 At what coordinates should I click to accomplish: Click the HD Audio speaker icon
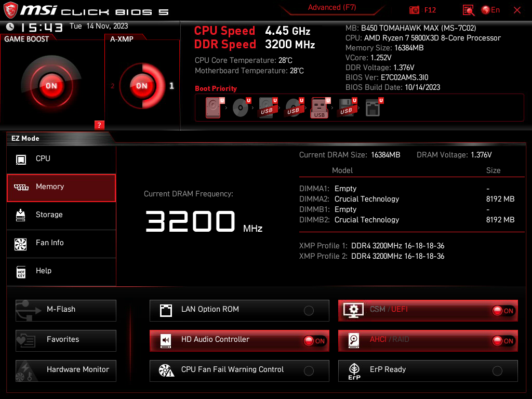166,341
